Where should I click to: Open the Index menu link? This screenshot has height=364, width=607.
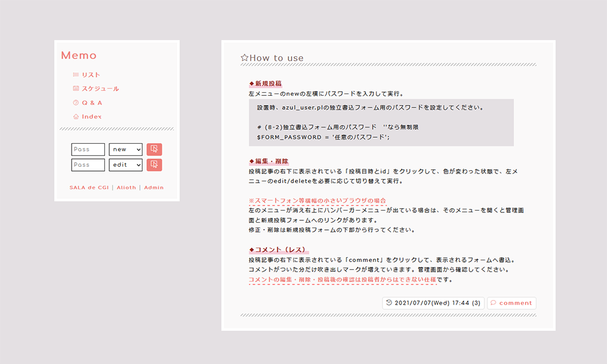(92, 116)
